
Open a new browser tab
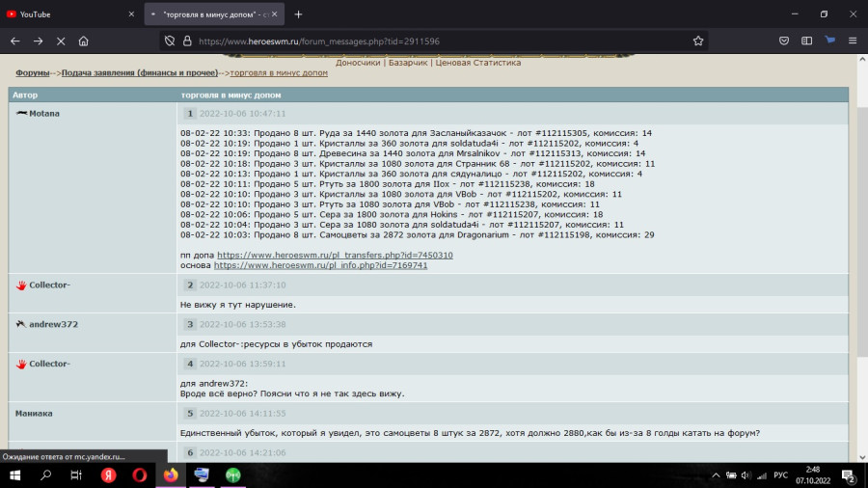pyautogui.click(x=298, y=14)
